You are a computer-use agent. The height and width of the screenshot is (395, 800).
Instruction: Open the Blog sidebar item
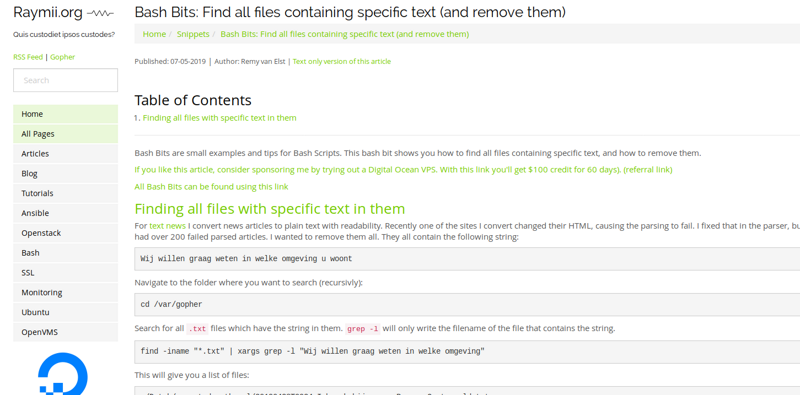point(65,174)
